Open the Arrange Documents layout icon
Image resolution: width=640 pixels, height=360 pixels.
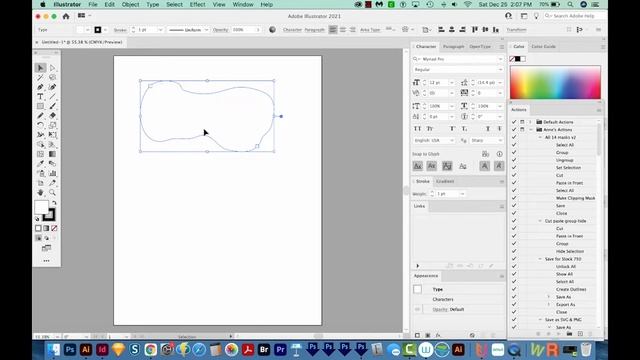[x=82, y=16]
